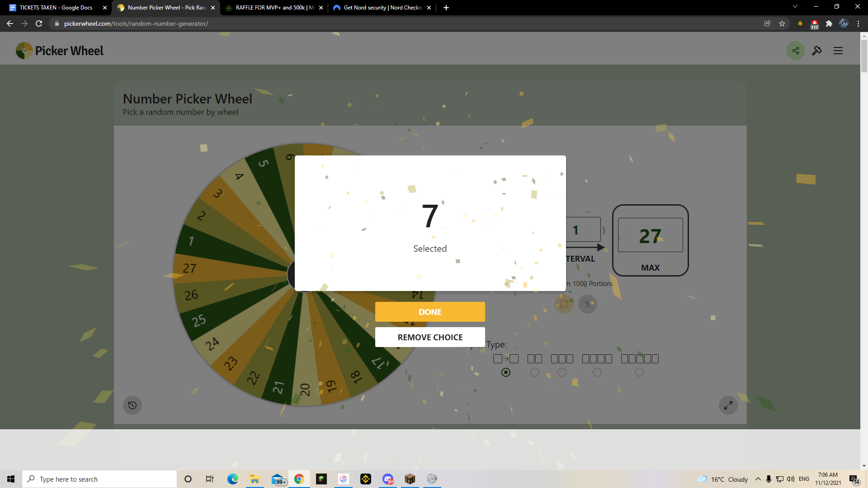Click the Picker Wheel logo
Image resolution: width=868 pixels, height=488 pixels.
pos(60,51)
